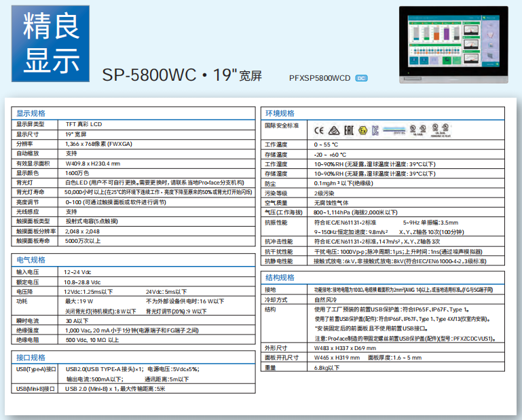
Task: Select the power value 最大:19 W
Action: (79, 301)
